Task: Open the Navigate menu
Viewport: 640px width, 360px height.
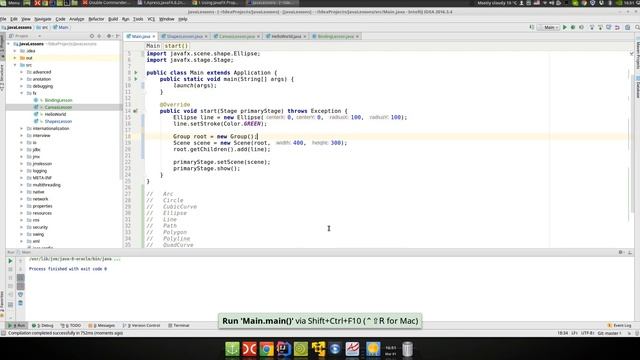Action: (42, 19)
